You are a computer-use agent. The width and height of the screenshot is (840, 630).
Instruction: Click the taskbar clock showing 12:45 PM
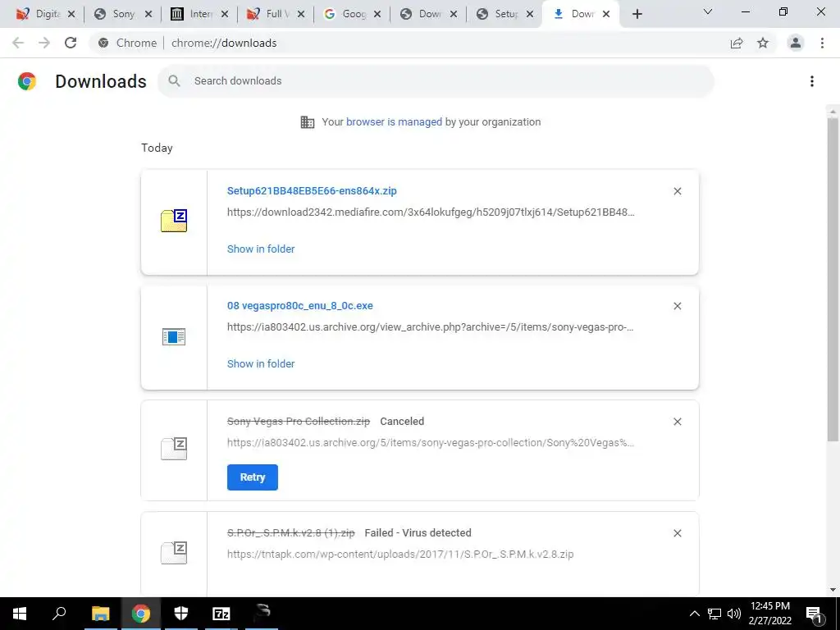coord(769,614)
